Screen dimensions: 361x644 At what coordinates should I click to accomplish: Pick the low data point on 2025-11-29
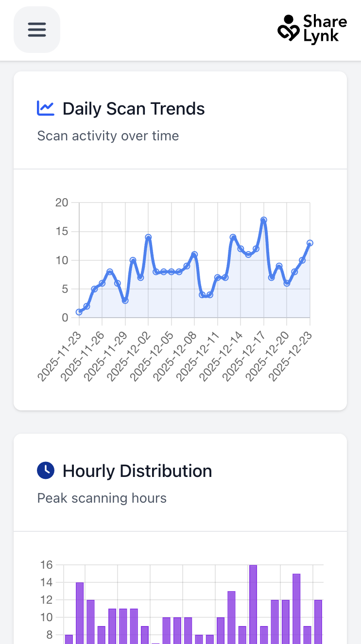(x=125, y=300)
